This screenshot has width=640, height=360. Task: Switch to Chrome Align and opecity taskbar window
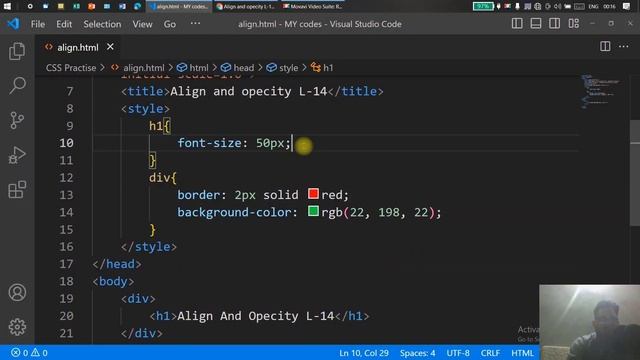(x=246, y=7)
